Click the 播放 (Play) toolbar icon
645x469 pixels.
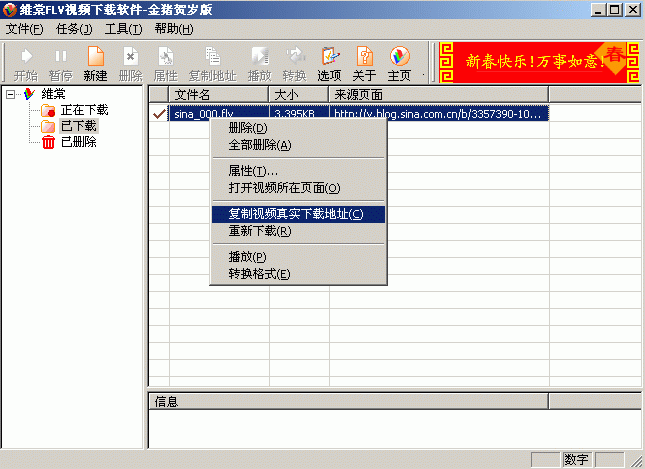[x=259, y=63]
